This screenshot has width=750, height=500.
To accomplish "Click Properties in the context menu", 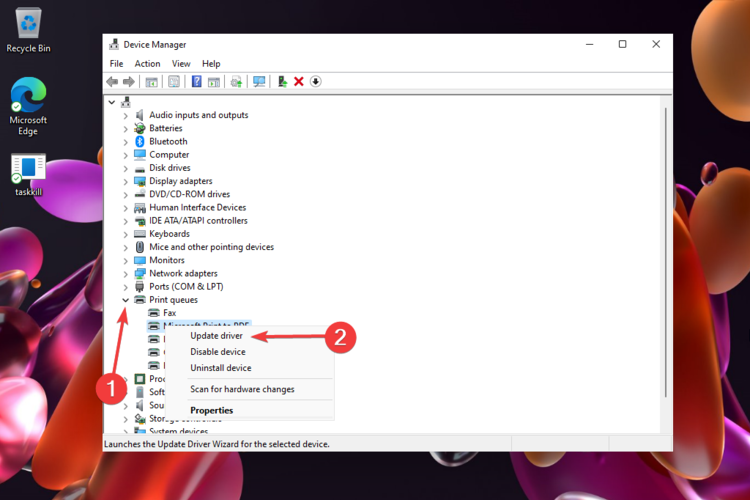I will click(211, 410).
